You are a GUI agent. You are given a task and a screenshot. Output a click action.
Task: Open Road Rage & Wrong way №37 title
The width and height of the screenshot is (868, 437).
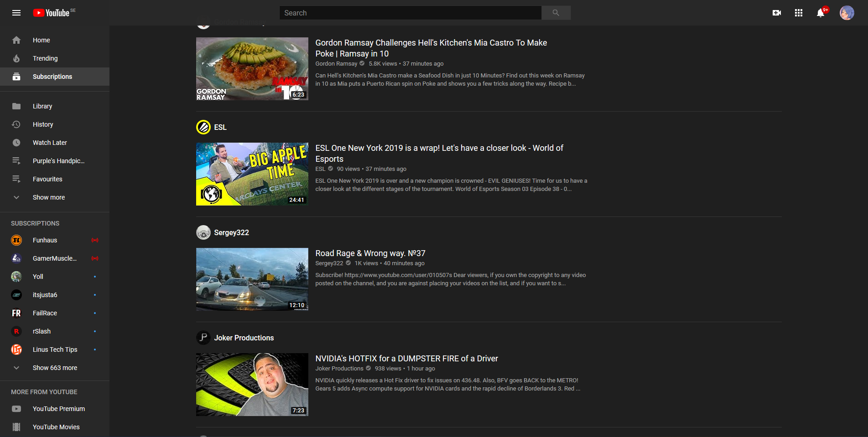[370, 253]
